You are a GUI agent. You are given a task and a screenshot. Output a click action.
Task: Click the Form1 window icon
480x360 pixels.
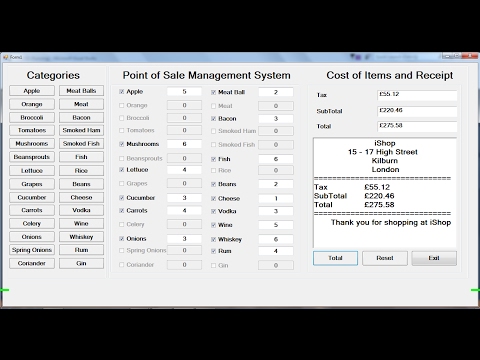tap(6, 57)
